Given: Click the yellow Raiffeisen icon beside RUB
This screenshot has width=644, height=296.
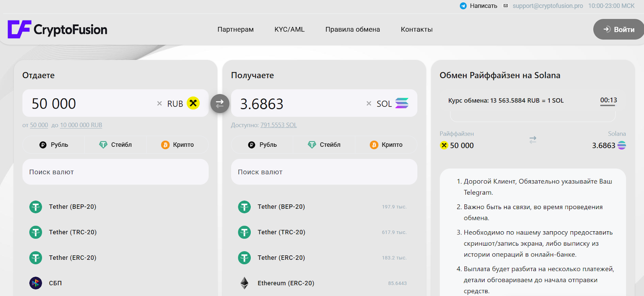Looking at the screenshot, I should pyautogui.click(x=193, y=103).
